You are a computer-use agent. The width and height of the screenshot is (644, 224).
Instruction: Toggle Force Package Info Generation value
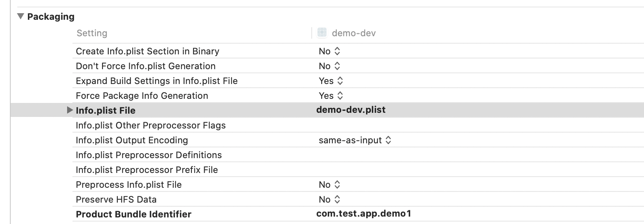pos(331,96)
